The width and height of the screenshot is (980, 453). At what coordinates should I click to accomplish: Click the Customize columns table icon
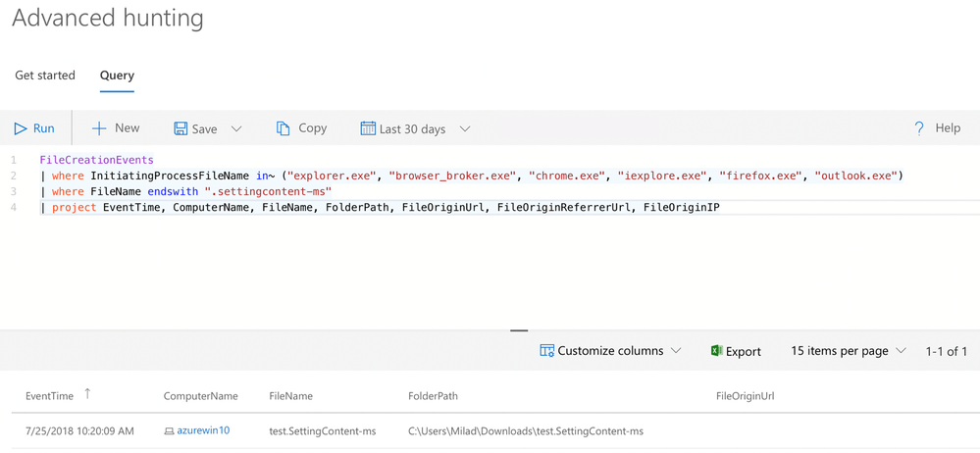546,351
